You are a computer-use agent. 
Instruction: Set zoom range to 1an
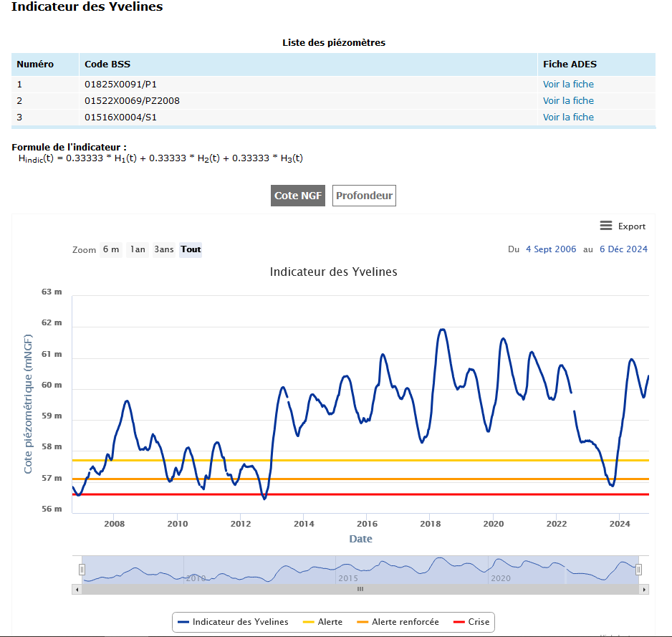pyautogui.click(x=138, y=249)
